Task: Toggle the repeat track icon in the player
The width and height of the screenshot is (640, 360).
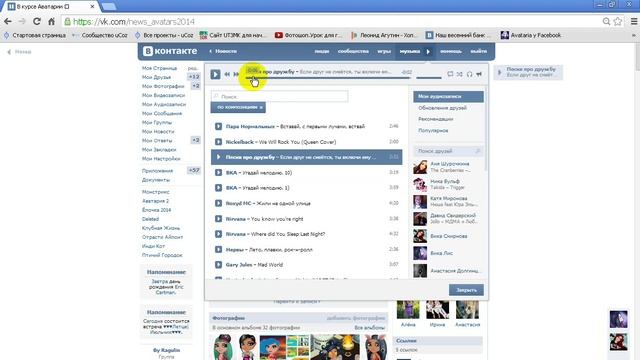Action: point(450,74)
